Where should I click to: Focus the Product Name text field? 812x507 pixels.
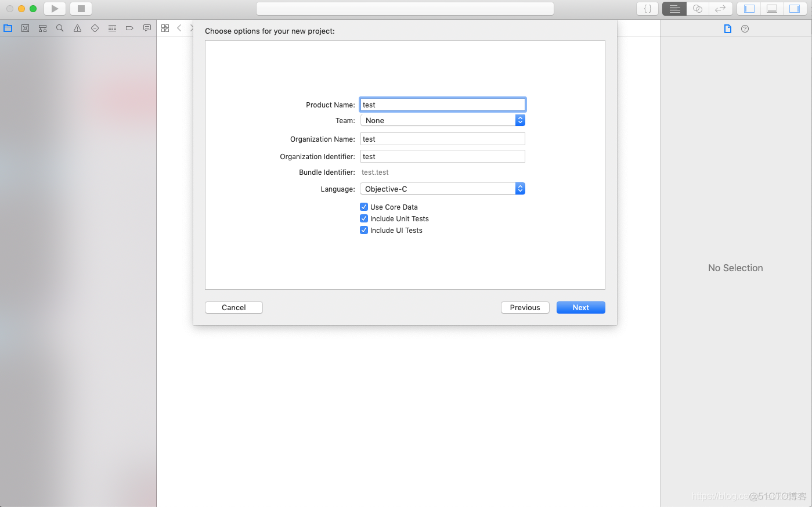click(443, 105)
